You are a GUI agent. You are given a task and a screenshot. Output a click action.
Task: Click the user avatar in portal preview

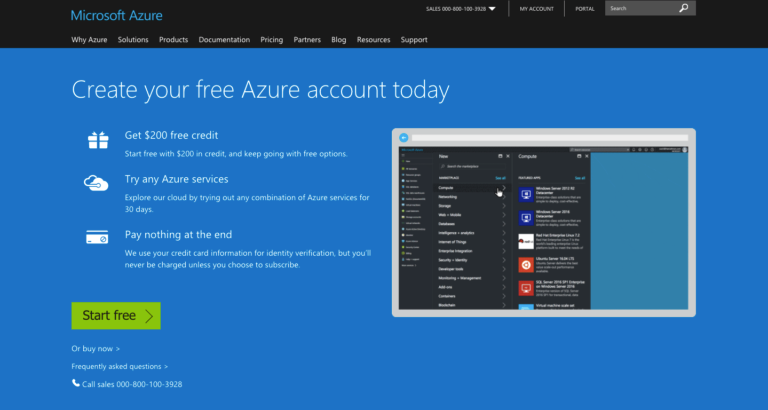pos(685,150)
